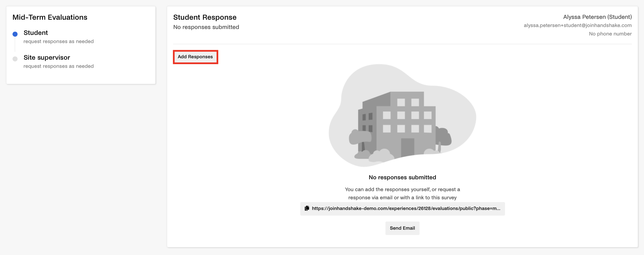Select the survey URL field

coord(402,209)
